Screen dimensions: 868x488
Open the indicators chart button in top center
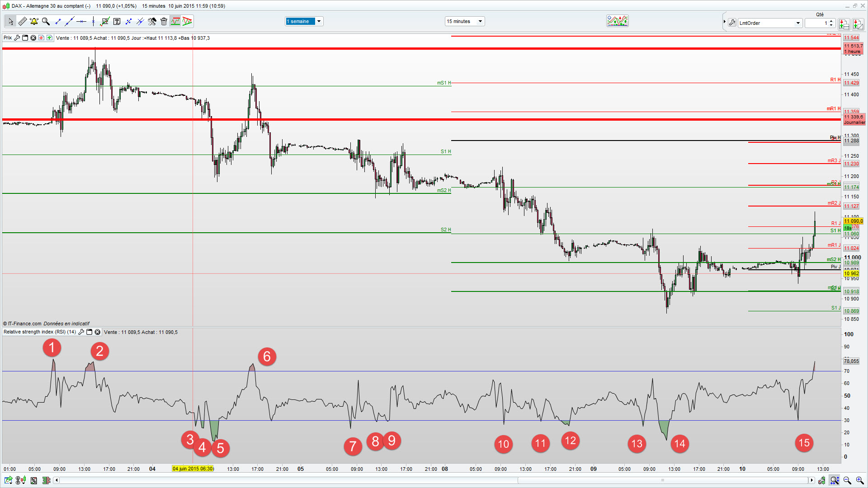click(617, 21)
